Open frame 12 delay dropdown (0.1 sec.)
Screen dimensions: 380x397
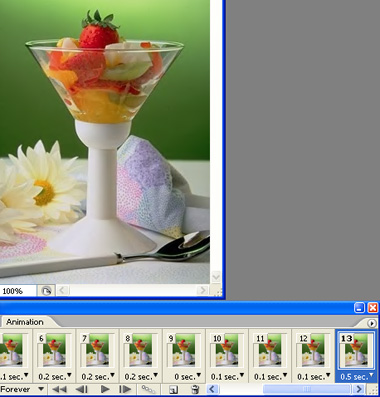(314, 377)
